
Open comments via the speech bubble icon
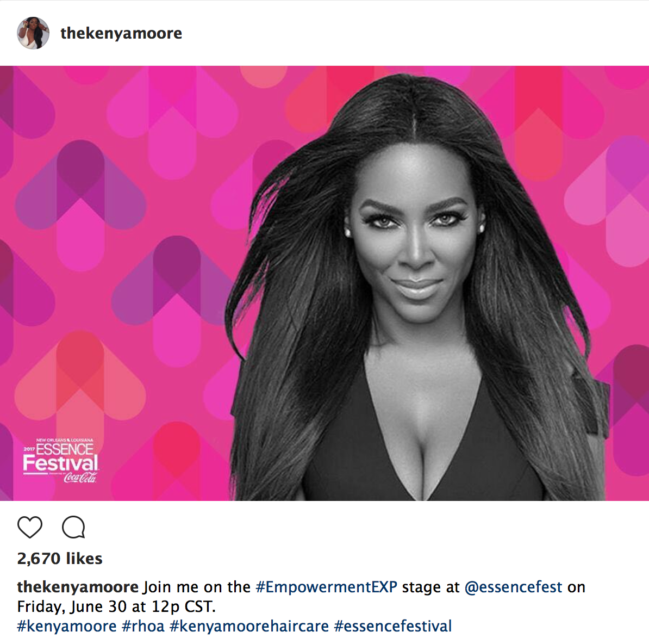[x=73, y=527]
